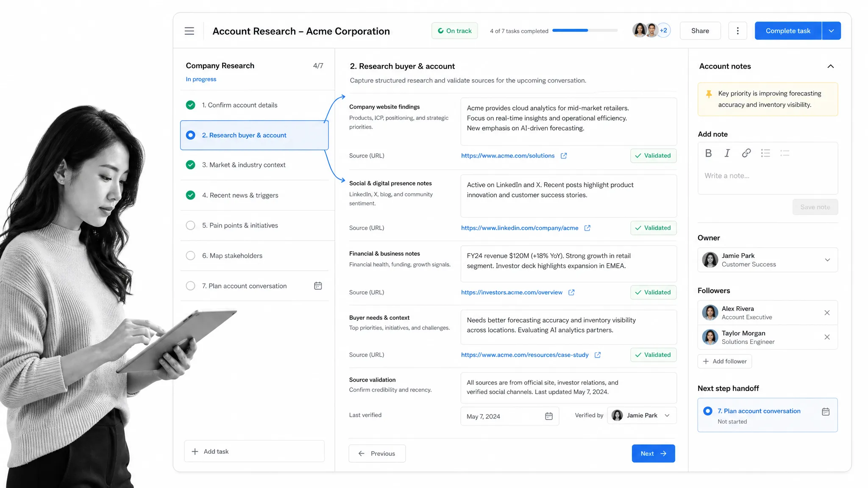Click calendar icon in Next step handoff card
The height and width of the screenshot is (488, 868).
tap(826, 411)
